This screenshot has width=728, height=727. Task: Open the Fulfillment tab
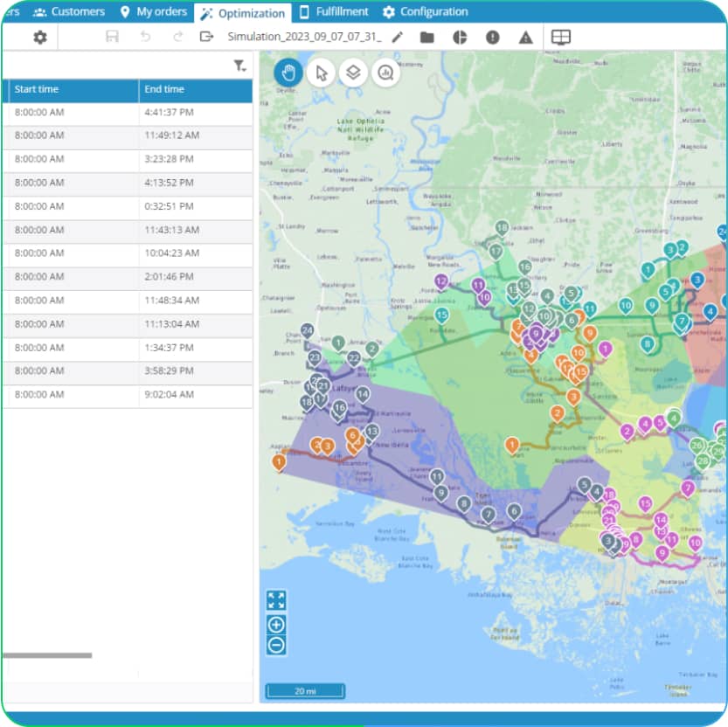[334, 11]
